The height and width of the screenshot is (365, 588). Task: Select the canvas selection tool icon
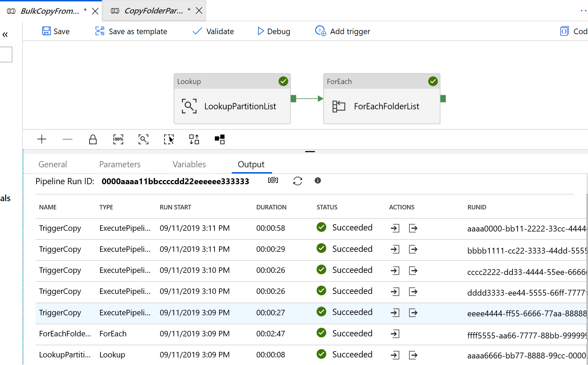click(x=169, y=139)
